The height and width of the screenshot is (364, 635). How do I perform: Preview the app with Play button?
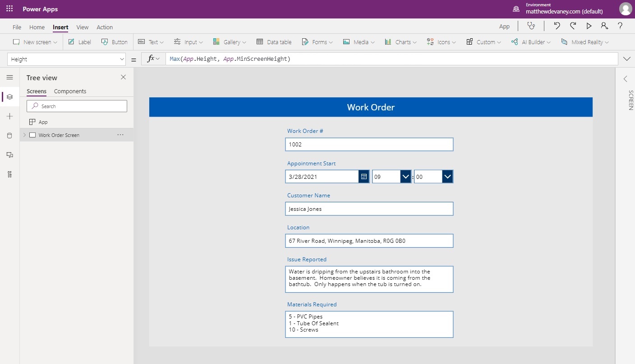pyautogui.click(x=589, y=26)
